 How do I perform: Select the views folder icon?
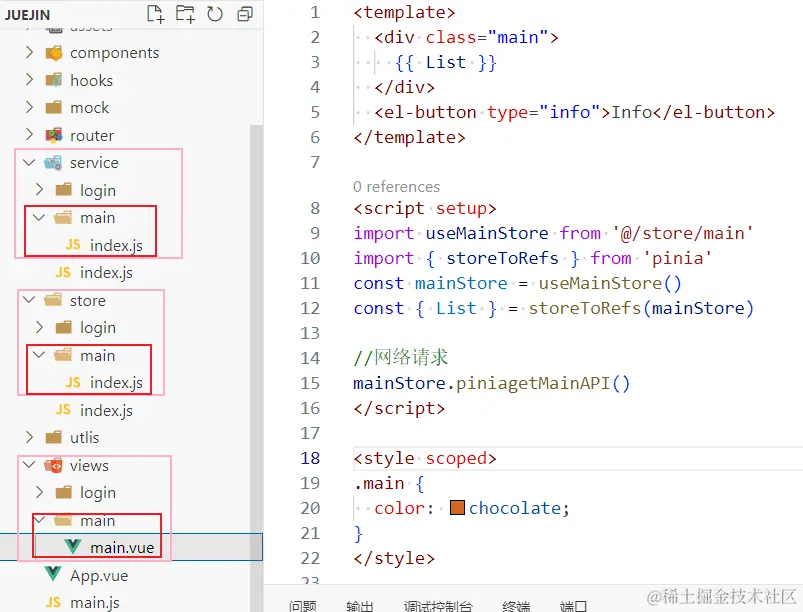tap(53, 465)
